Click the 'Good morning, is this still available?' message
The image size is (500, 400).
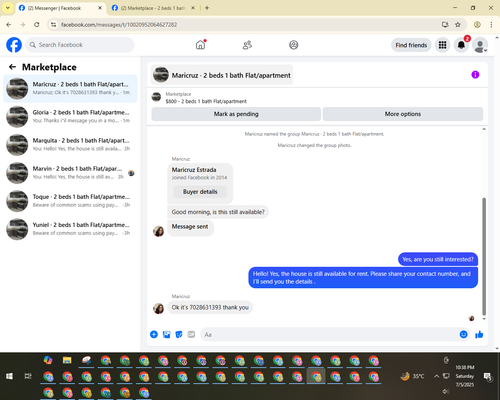(x=218, y=212)
